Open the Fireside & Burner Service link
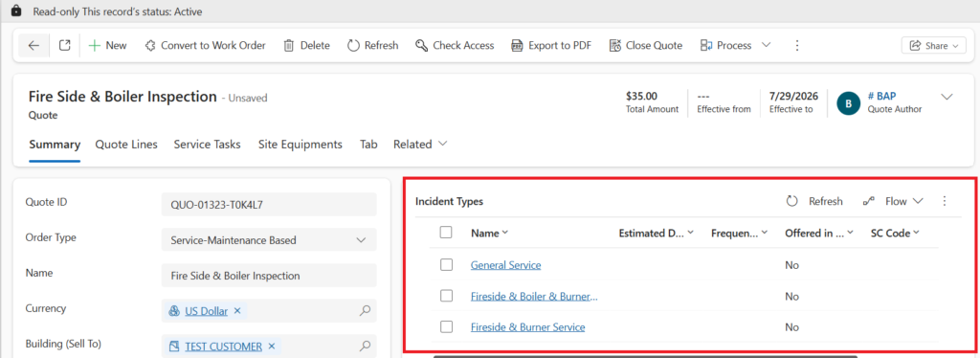This screenshot has height=358, width=980. [527, 326]
